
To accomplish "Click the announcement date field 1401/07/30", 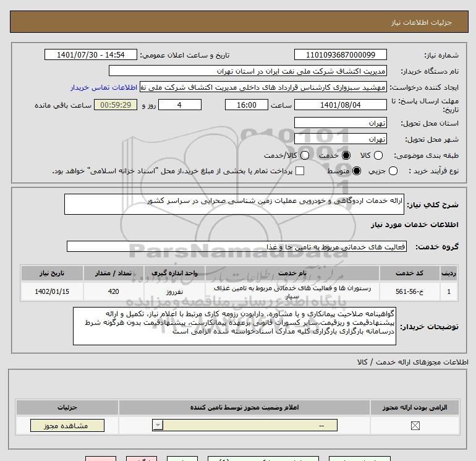I will click(x=91, y=54).
